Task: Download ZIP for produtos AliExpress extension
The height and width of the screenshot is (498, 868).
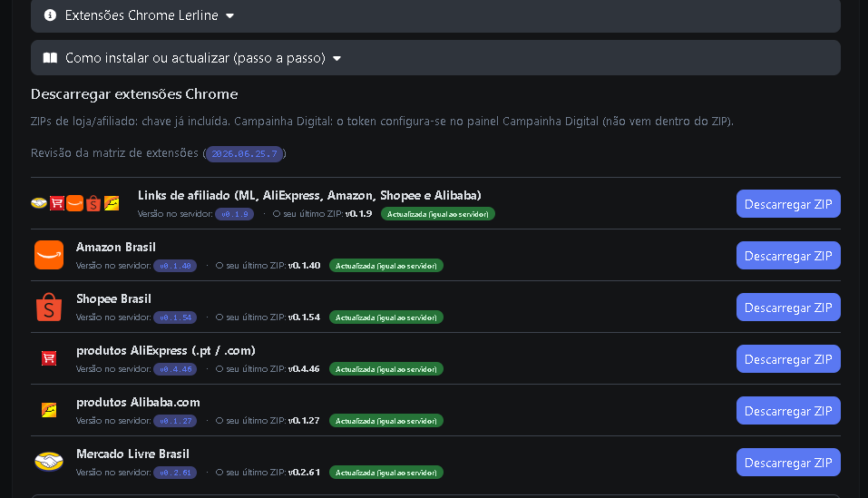Action: [x=788, y=359]
